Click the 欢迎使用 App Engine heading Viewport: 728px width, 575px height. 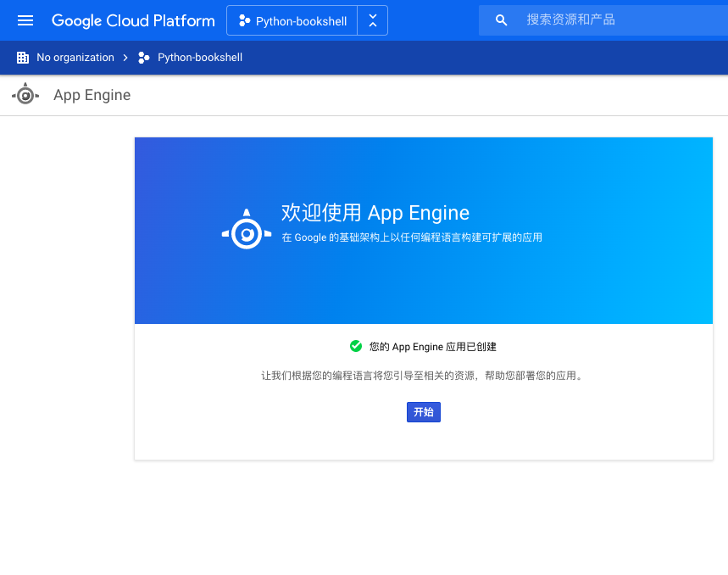coord(375,213)
